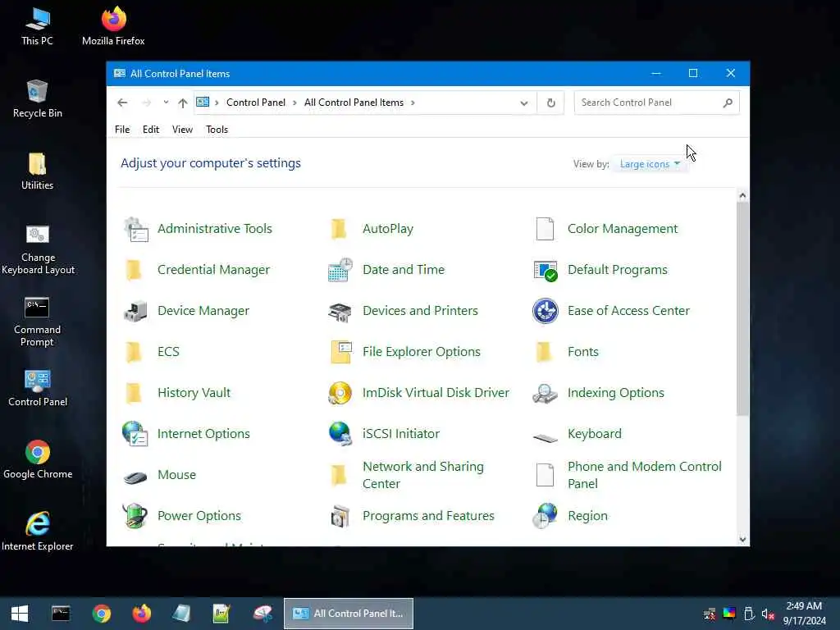Open the View menu

coord(182,130)
